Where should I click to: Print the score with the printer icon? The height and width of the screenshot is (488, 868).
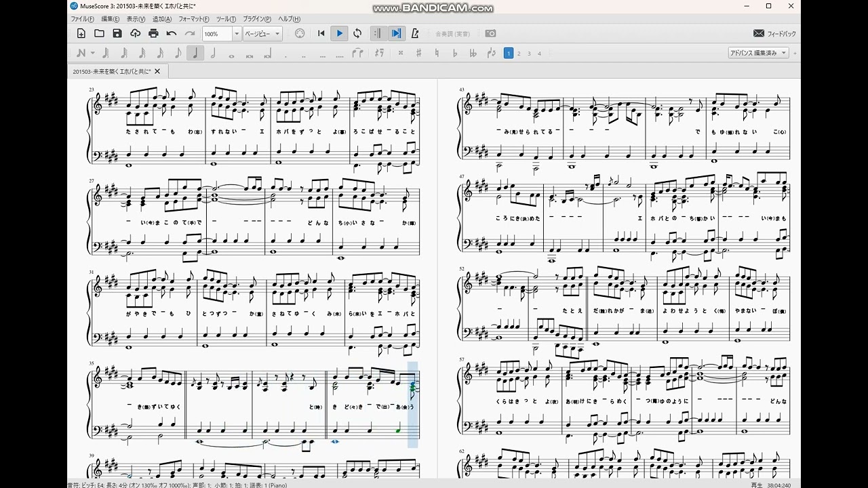coord(153,33)
